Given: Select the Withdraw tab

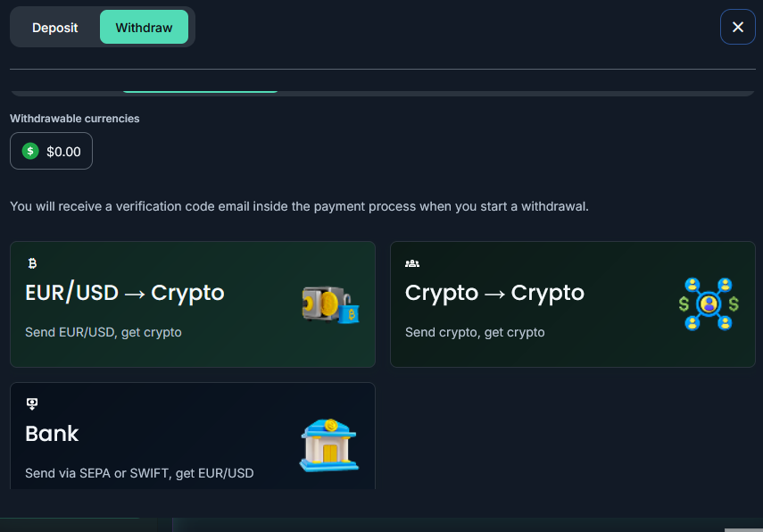Looking at the screenshot, I should [x=144, y=28].
